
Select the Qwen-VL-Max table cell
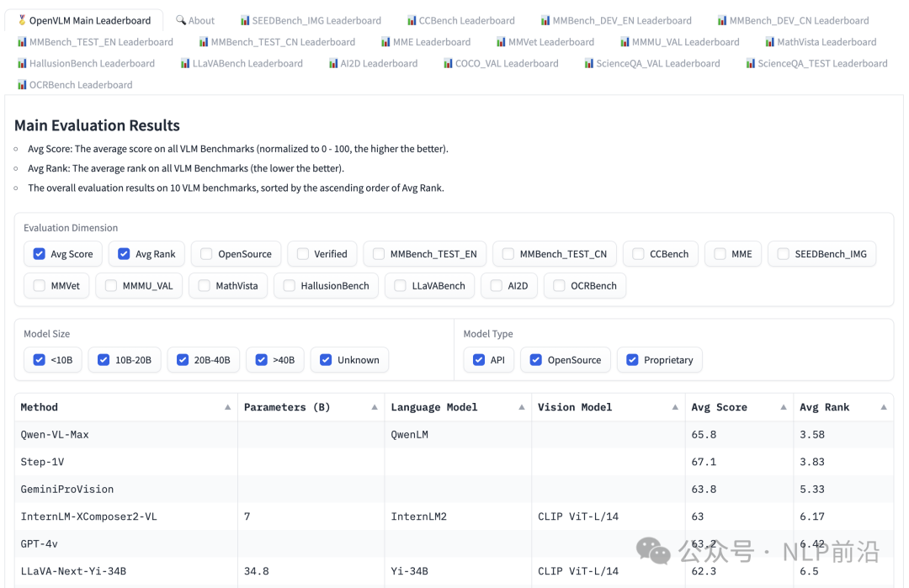click(x=55, y=435)
